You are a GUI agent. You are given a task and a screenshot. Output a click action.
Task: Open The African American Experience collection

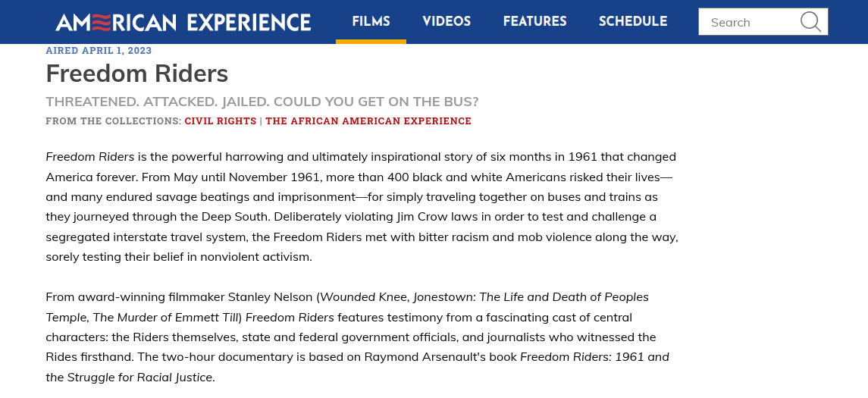click(368, 121)
